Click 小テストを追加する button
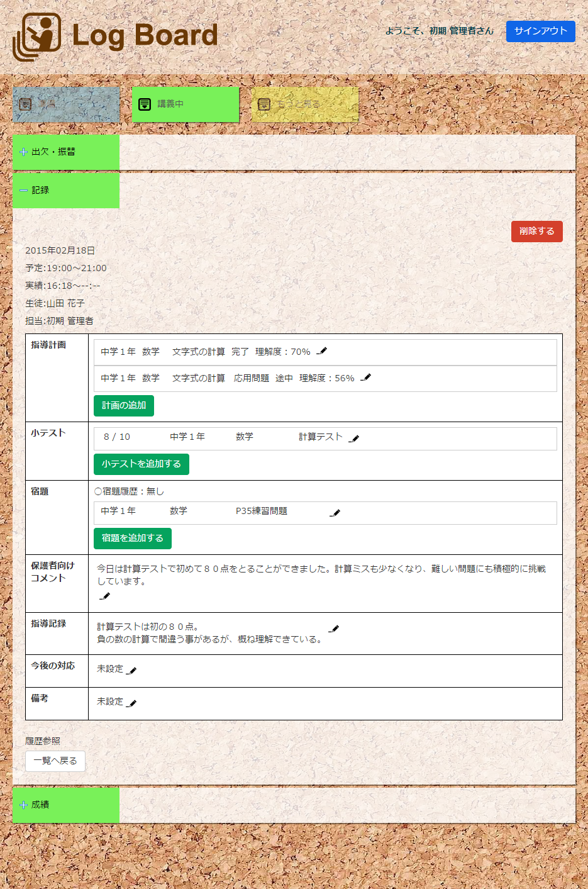588x889 pixels. pyautogui.click(x=141, y=464)
